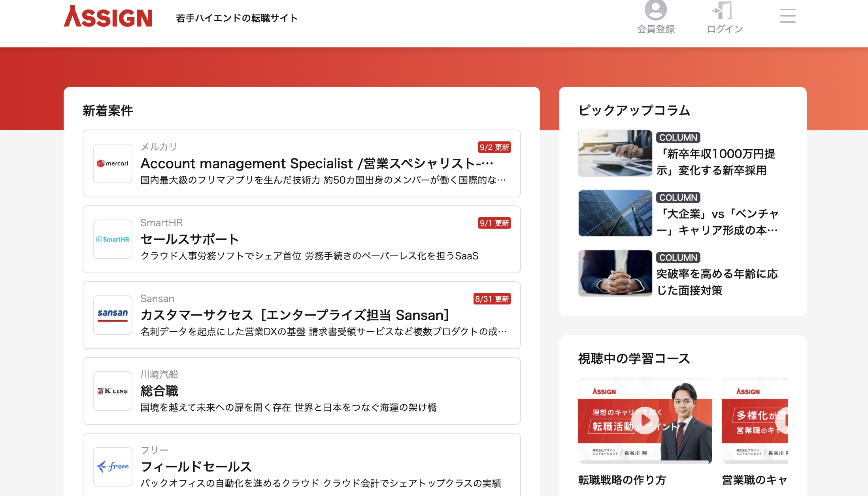Click the COLUMN tag above 新卒年収 article

(x=678, y=137)
